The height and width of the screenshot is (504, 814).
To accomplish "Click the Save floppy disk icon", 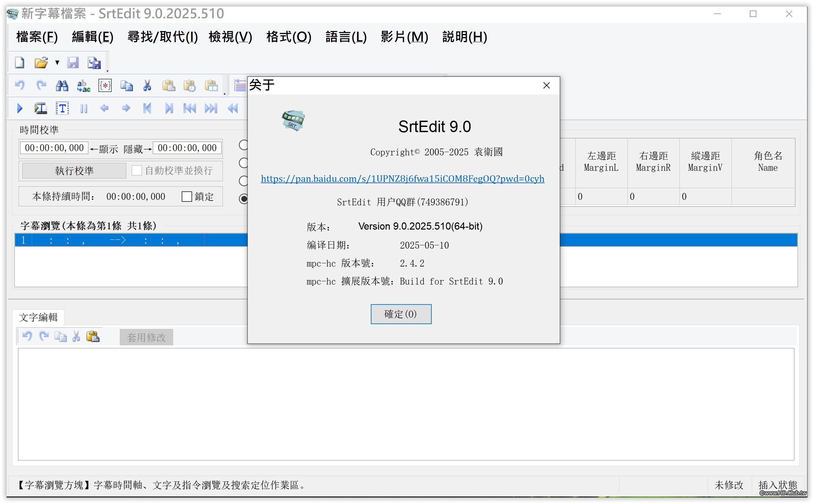I will pyautogui.click(x=73, y=62).
